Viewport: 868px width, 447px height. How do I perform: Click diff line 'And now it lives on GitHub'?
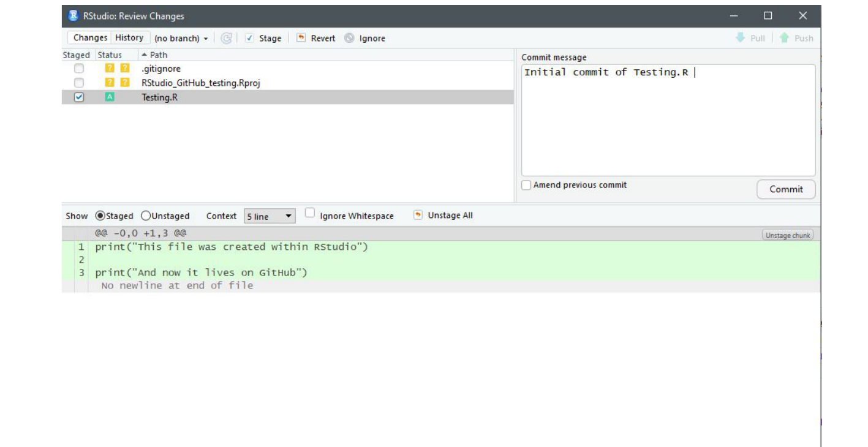tap(201, 272)
